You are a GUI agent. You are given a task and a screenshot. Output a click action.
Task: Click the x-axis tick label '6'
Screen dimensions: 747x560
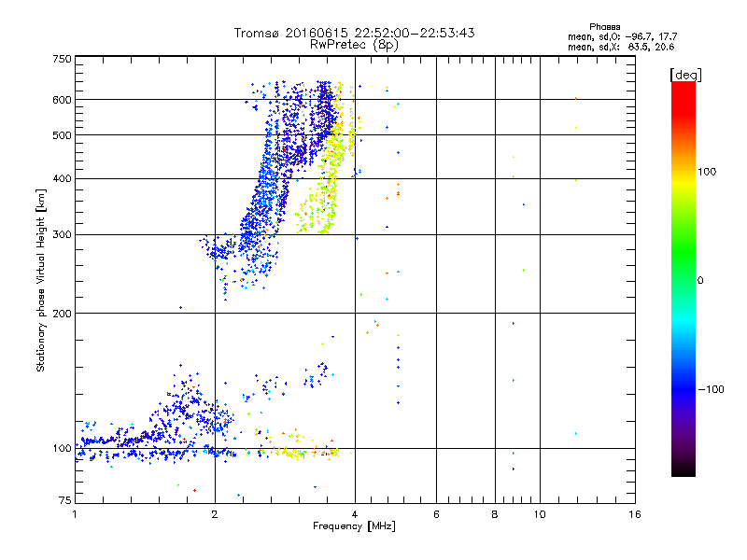436,514
